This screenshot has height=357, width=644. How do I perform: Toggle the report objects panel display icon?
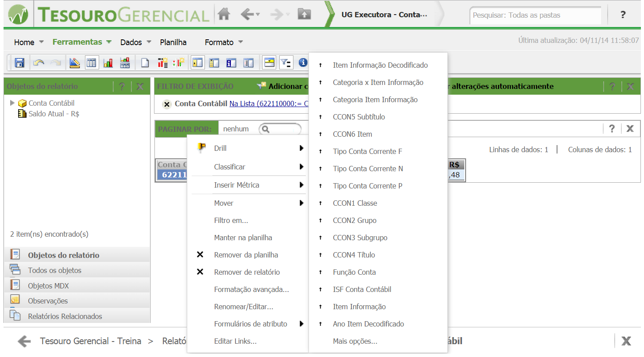197,63
